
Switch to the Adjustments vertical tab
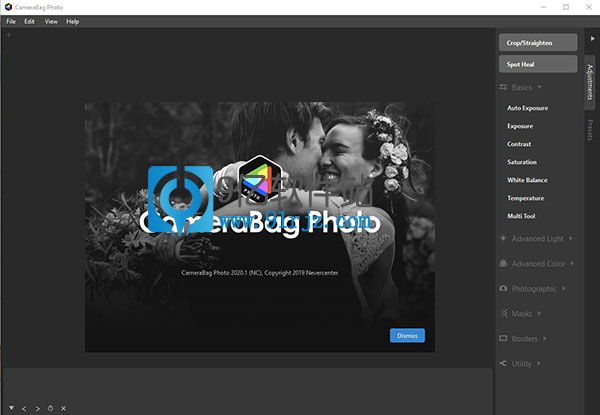pos(590,82)
